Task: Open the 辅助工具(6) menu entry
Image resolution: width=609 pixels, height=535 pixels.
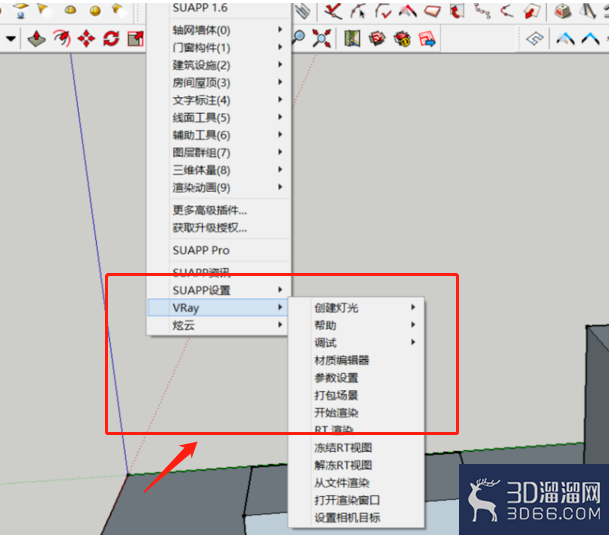Action: [x=218, y=135]
